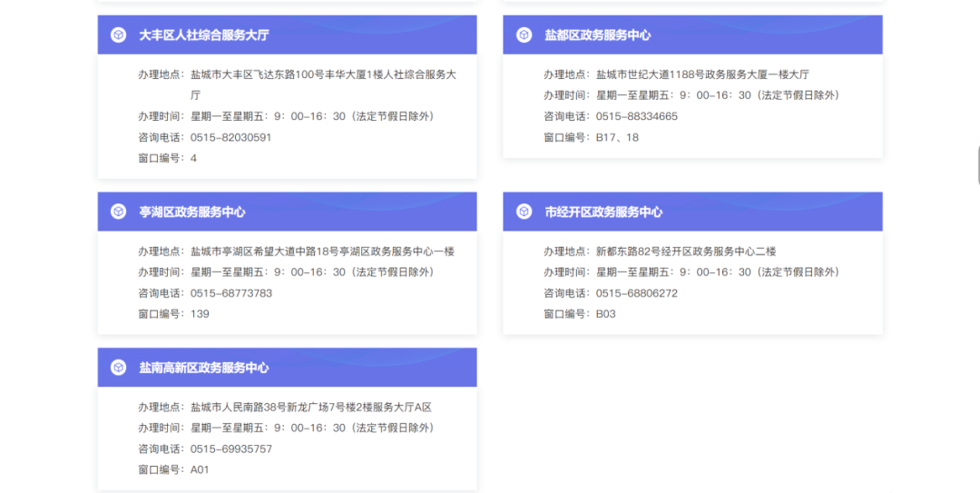Click phone number 0515-68806272

[x=636, y=293]
